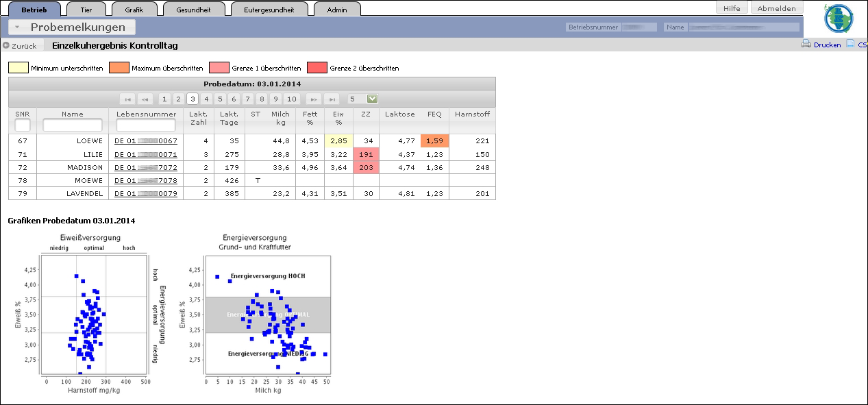This screenshot has width=868, height=405.
Task: Click the Zurück back arrow icon
Action: point(6,46)
